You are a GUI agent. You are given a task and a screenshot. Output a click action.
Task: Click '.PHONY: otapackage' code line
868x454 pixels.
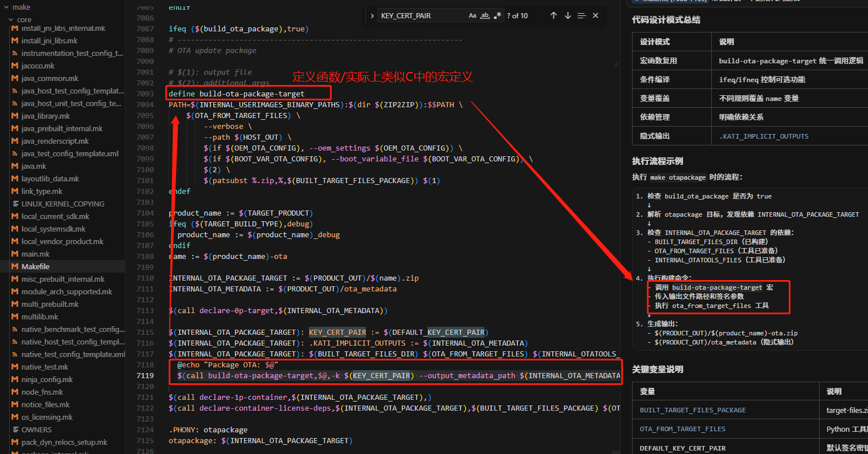[x=208, y=429]
